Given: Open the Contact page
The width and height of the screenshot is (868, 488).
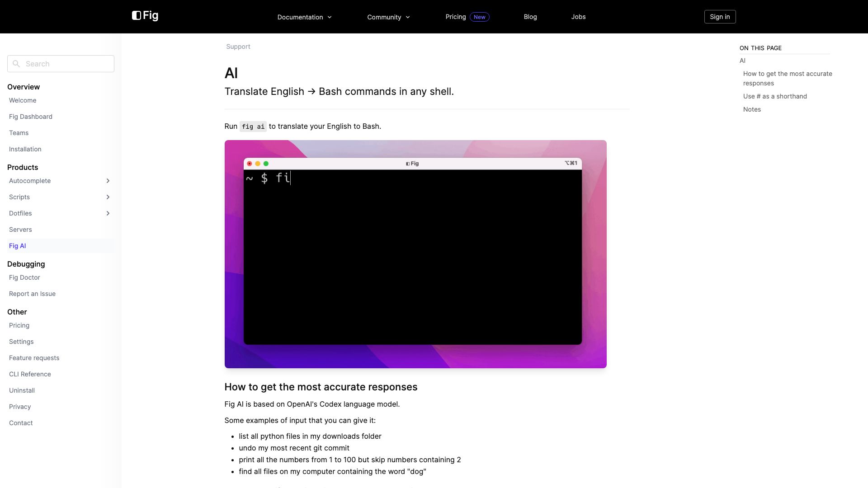Looking at the screenshot, I should [x=21, y=423].
